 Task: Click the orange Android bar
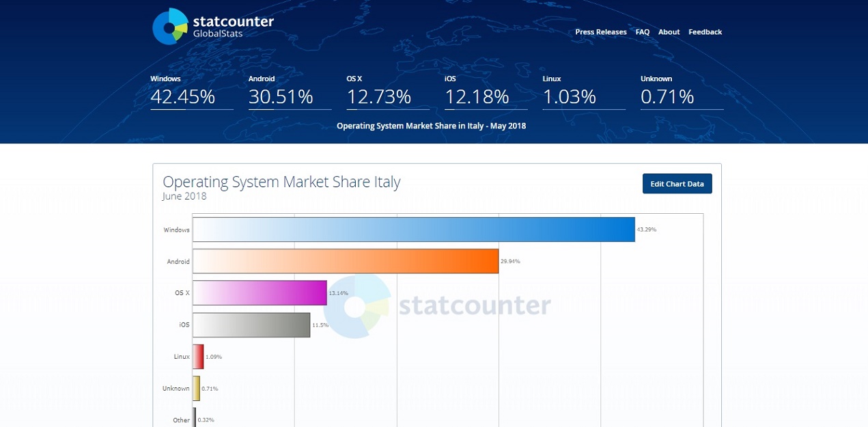pyautogui.click(x=346, y=261)
